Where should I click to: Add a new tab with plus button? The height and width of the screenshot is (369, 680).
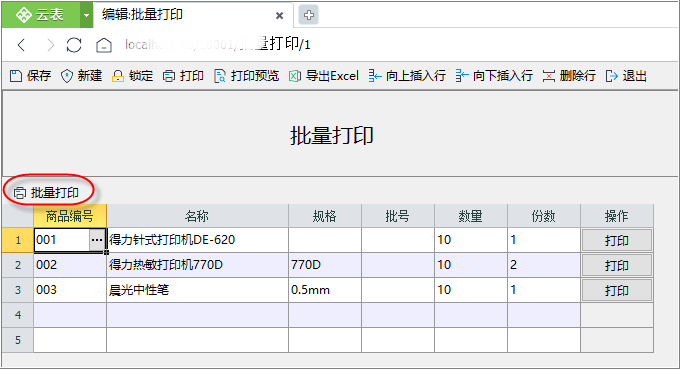pos(308,15)
